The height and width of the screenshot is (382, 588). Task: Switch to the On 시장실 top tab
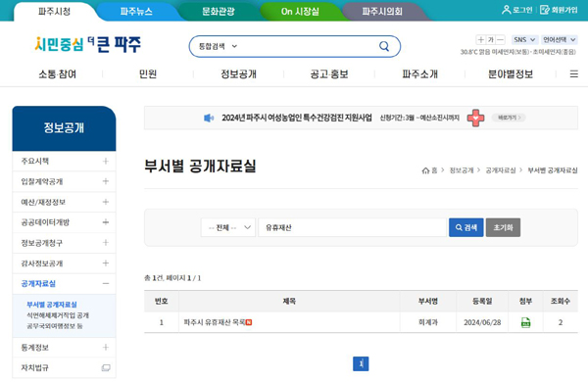pos(300,12)
